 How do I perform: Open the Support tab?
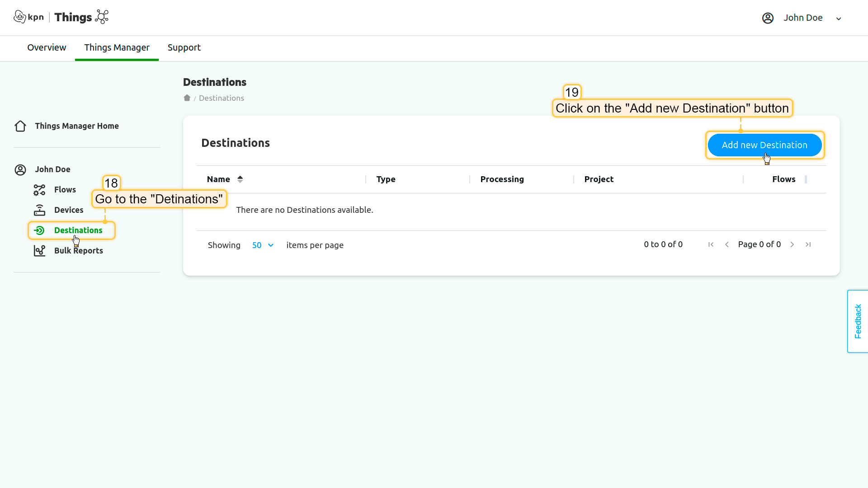[184, 47]
